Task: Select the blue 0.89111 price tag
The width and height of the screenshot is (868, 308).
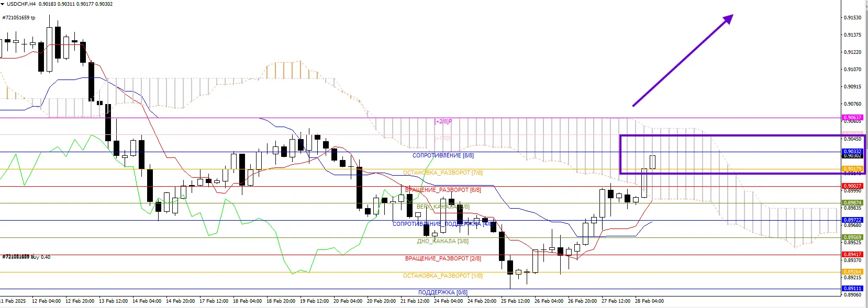Action: coord(852,289)
